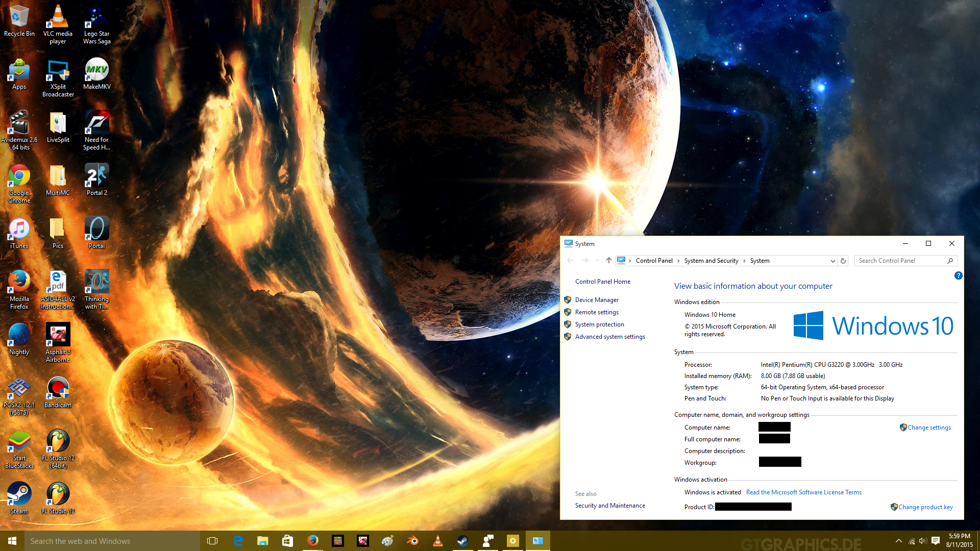The width and height of the screenshot is (980, 551).
Task: Launch VLC media player from desktop
Action: 58,24
